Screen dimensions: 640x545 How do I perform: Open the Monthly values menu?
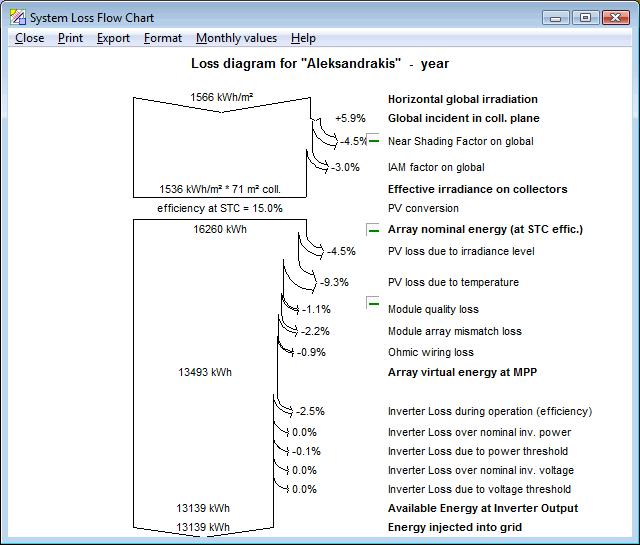point(236,38)
